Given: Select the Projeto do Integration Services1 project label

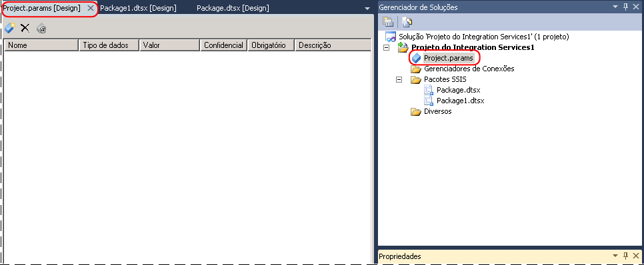Looking at the screenshot, I should click(473, 47).
